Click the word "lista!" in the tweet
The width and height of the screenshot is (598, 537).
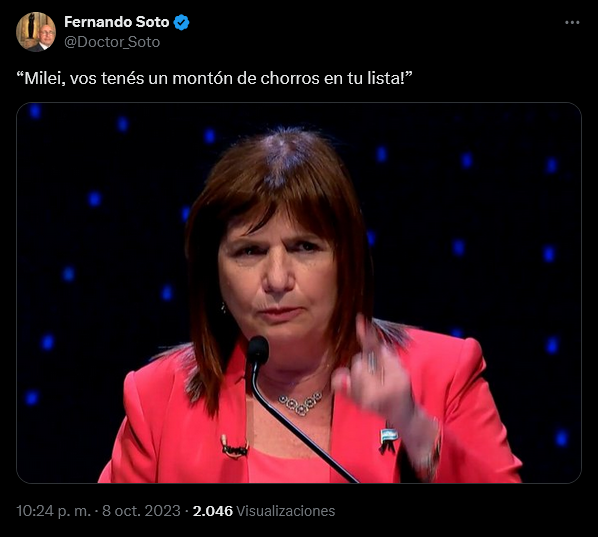pyautogui.click(x=390, y=78)
